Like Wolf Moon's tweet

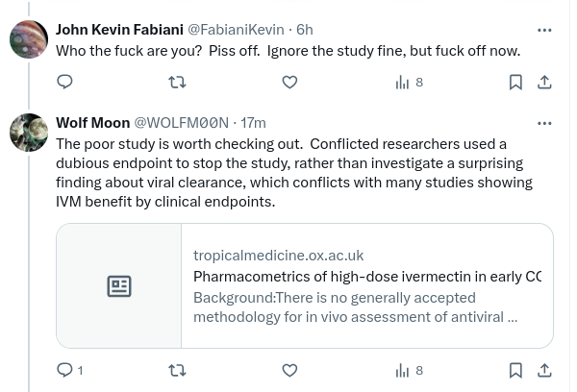click(x=289, y=370)
